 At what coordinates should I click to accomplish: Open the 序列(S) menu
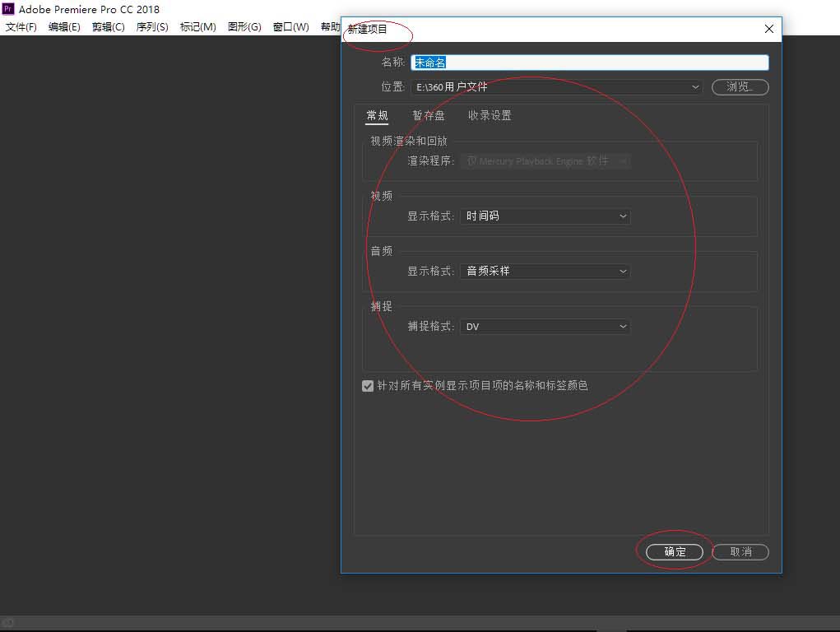click(x=152, y=27)
